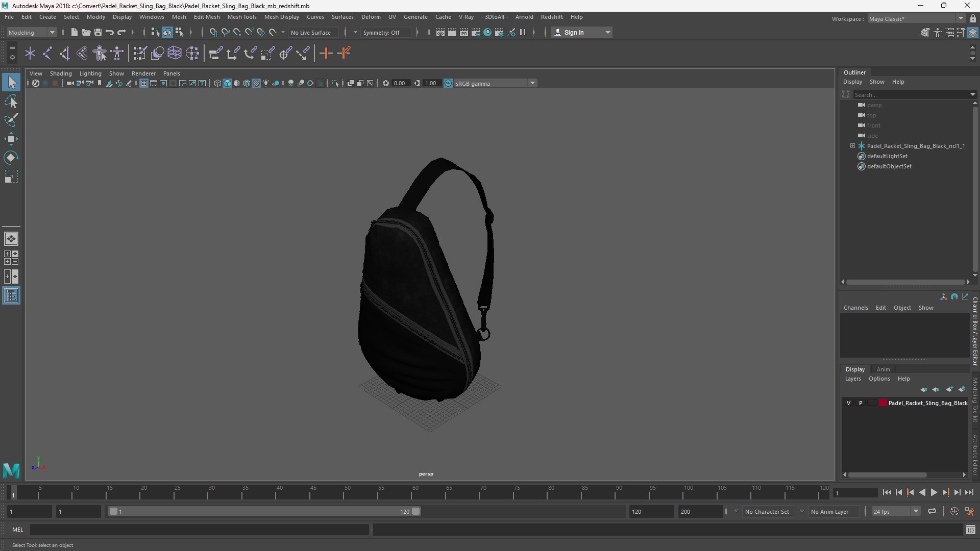Switch to single perspective pane layout
This screenshot has width=980, height=551.
[x=11, y=239]
